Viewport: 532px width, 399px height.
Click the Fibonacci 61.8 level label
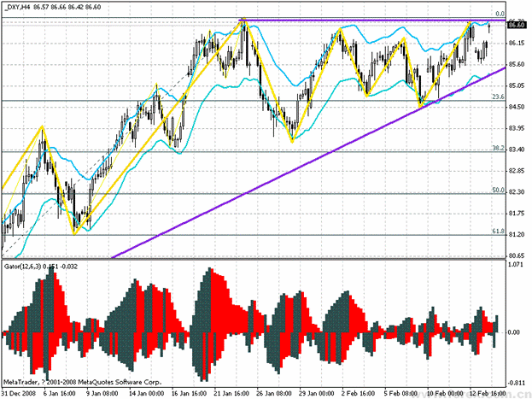498,232
